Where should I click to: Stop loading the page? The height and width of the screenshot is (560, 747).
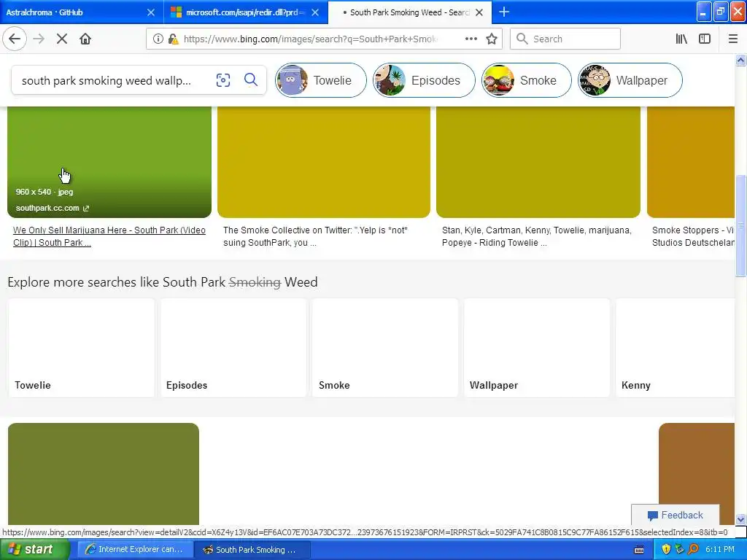(62, 39)
